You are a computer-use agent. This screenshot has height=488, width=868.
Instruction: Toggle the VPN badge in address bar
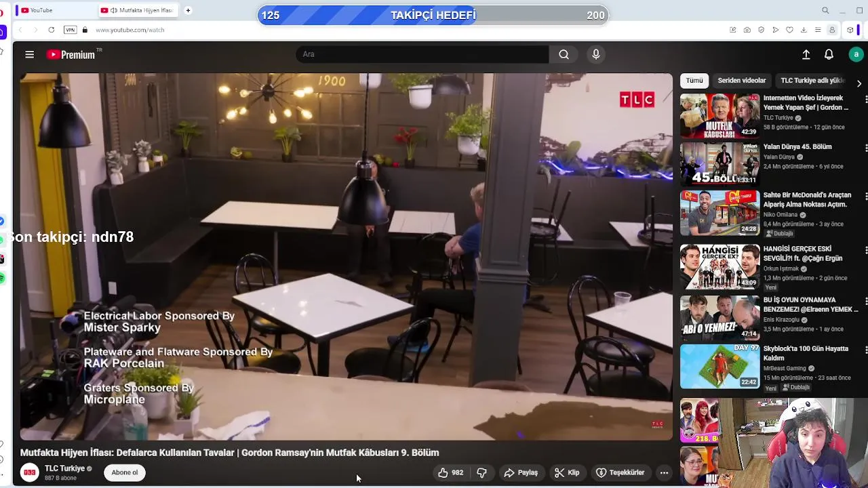[70, 30]
